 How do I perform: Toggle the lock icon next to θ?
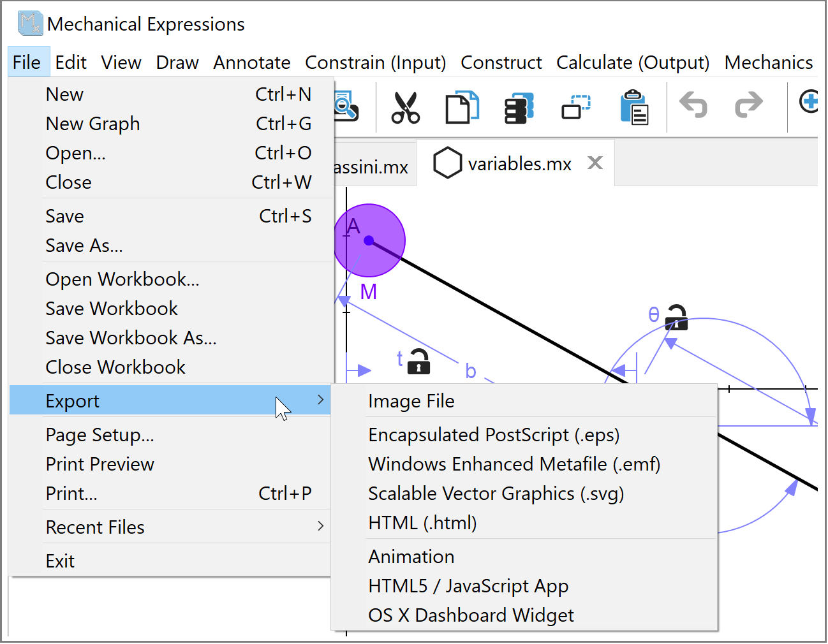(676, 318)
